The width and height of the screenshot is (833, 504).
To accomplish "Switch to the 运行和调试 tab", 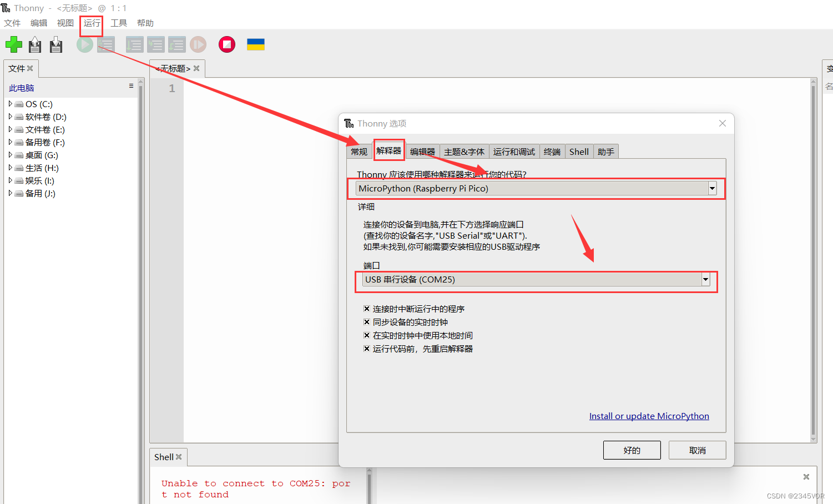I will click(514, 152).
